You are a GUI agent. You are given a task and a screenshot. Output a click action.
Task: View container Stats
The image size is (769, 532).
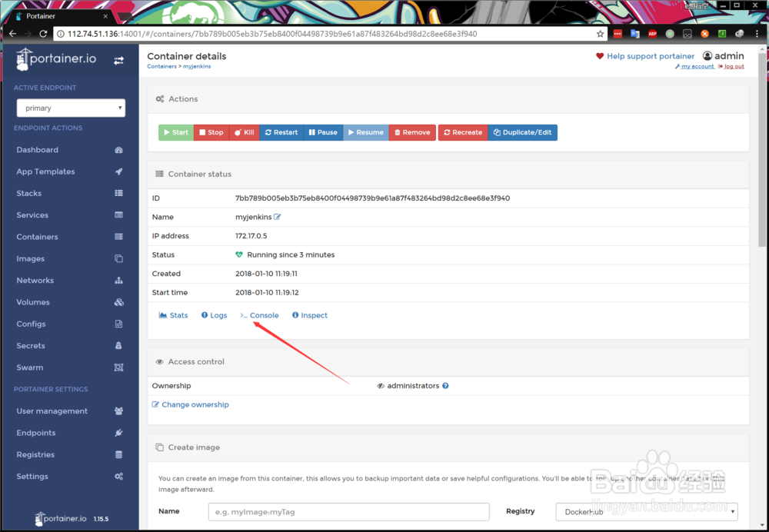tap(174, 315)
